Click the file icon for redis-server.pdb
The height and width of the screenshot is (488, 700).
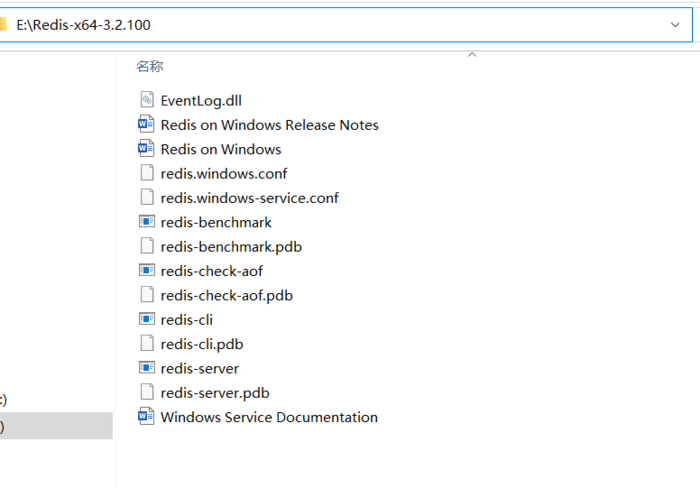[146, 392]
